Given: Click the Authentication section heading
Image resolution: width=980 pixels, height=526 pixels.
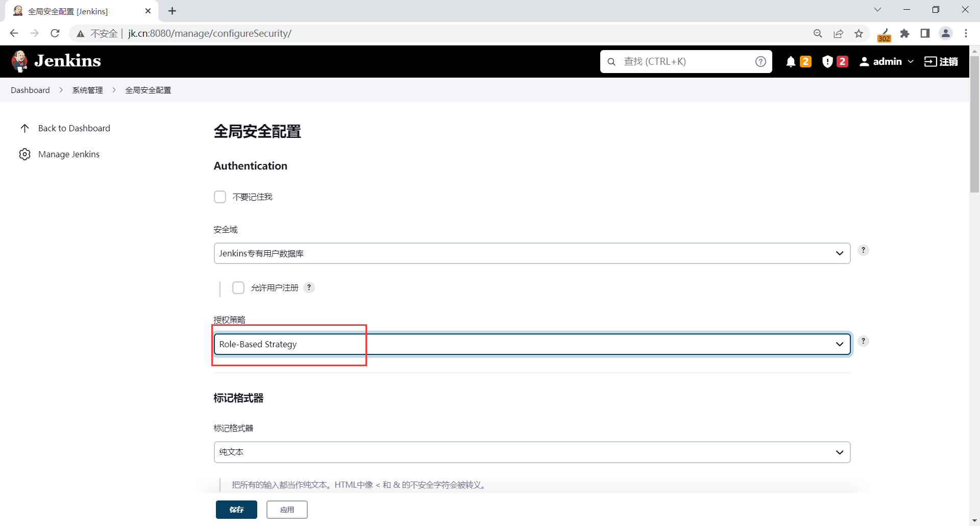Looking at the screenshot, I should tap(251, 166).
